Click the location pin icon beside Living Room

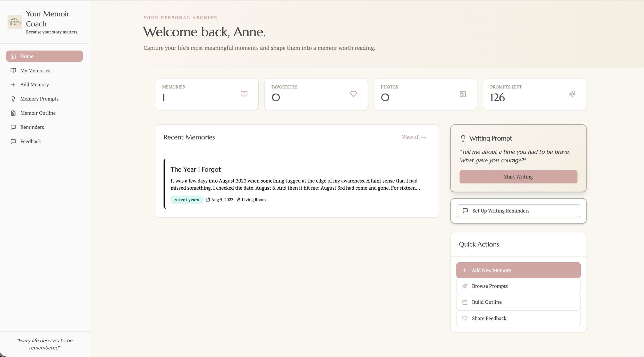pyautogui.click(x=238, y=200)
